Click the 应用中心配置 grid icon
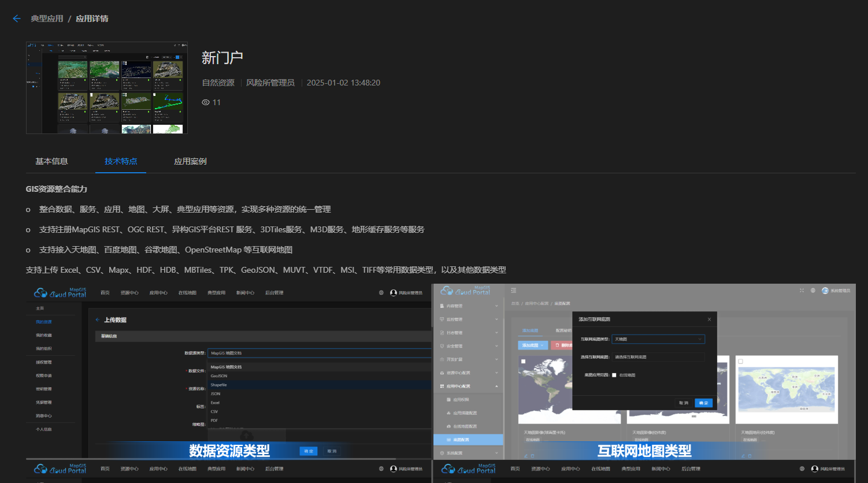 click(442, 386)
